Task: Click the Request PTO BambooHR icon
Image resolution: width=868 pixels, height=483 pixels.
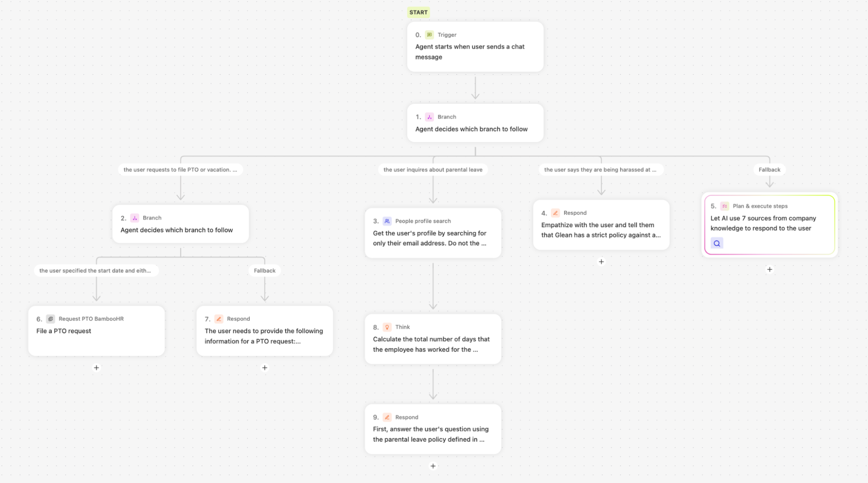Action: [x=50, y=319]
